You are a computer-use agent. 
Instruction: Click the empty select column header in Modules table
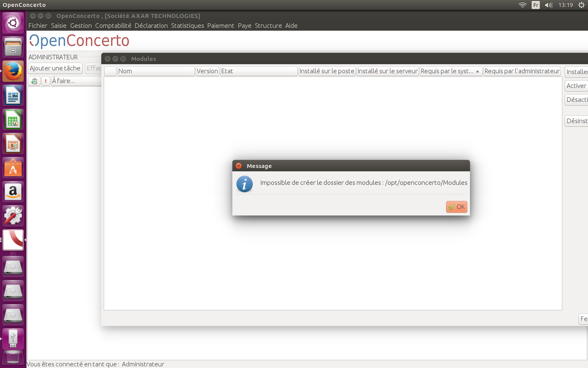(x=110, y=71)
